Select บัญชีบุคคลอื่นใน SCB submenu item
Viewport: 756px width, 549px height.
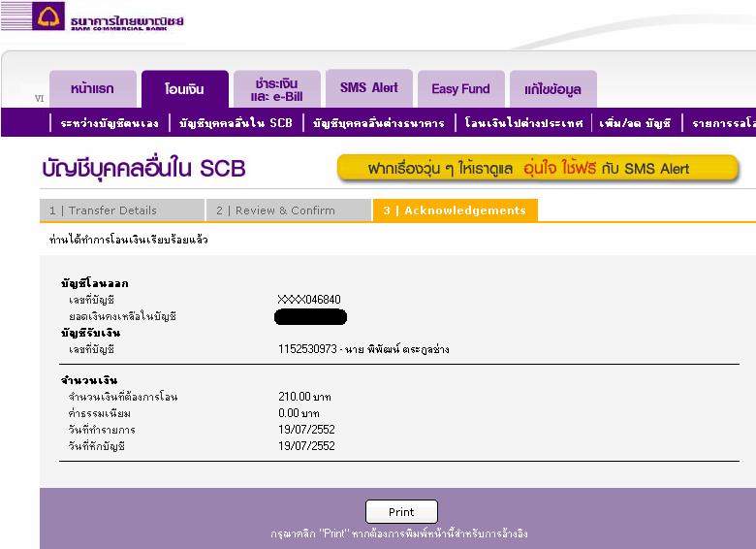click(236, 123)
